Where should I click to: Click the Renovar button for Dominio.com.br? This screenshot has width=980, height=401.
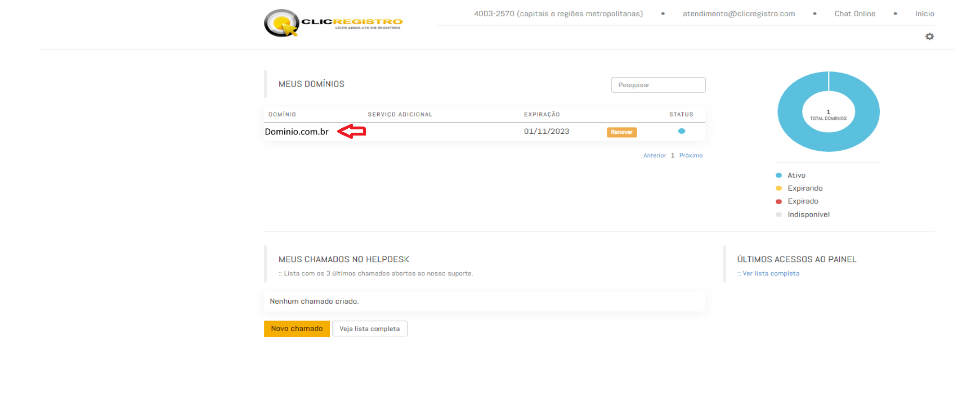621,132
